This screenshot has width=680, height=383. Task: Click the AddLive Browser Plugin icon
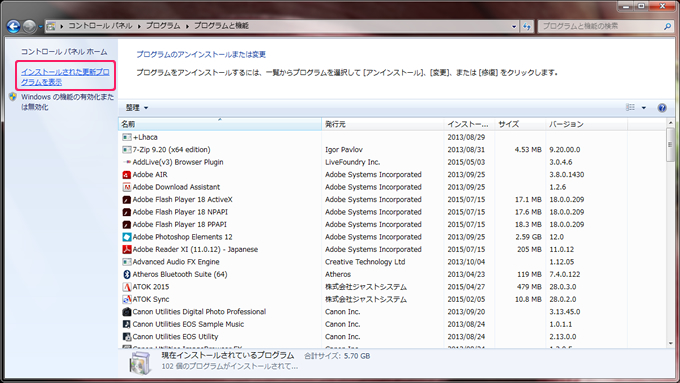pyautogui.click(x=127, y=162)
